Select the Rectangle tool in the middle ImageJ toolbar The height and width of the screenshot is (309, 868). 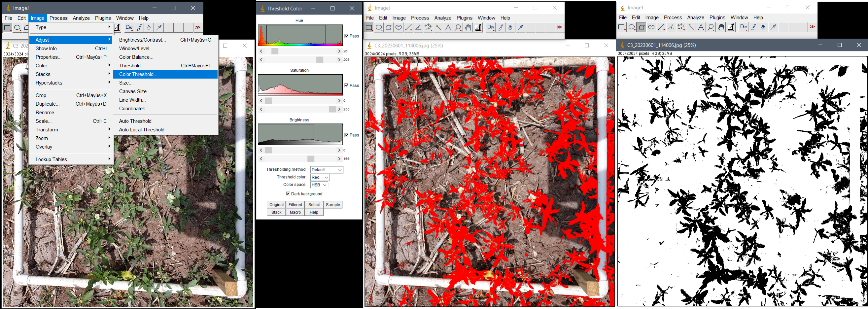tap(369, 28)
